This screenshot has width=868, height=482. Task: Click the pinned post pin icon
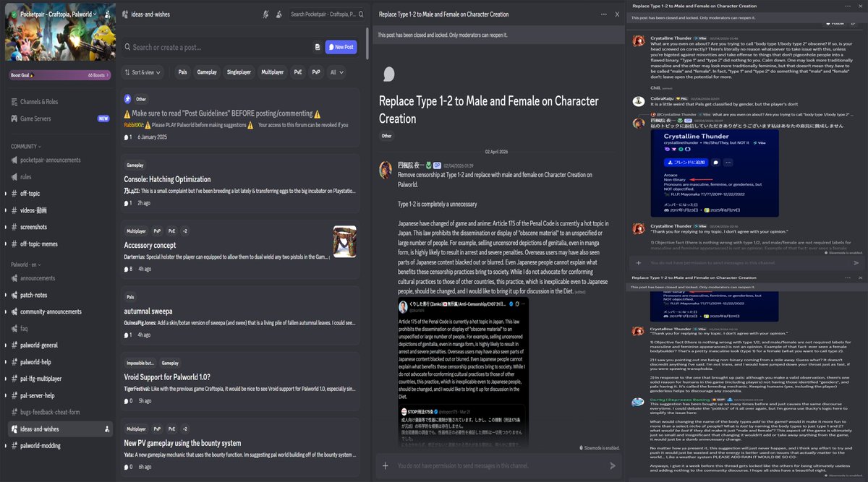click(x=127, y=99)
